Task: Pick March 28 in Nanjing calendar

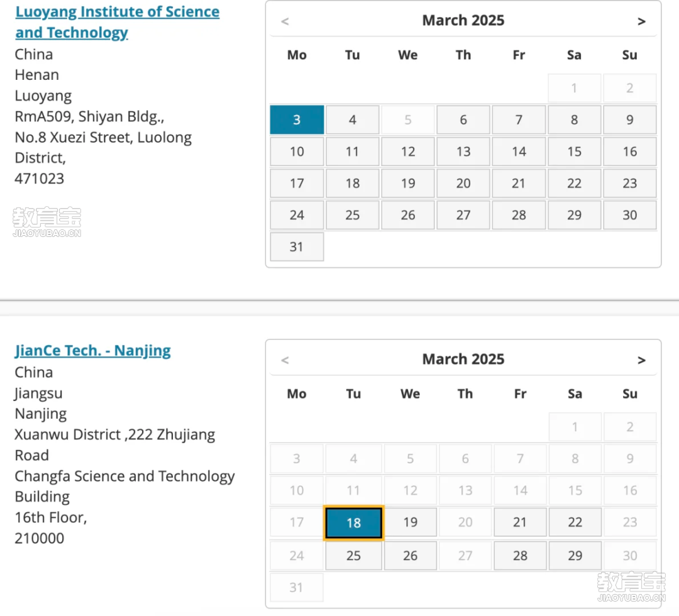Action: pos(520,556)
